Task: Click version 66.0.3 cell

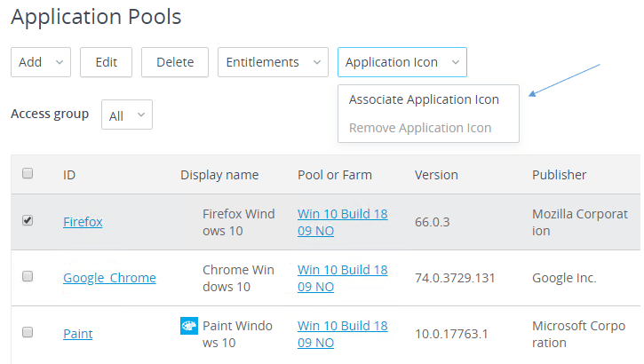Action: coord(433,222)
